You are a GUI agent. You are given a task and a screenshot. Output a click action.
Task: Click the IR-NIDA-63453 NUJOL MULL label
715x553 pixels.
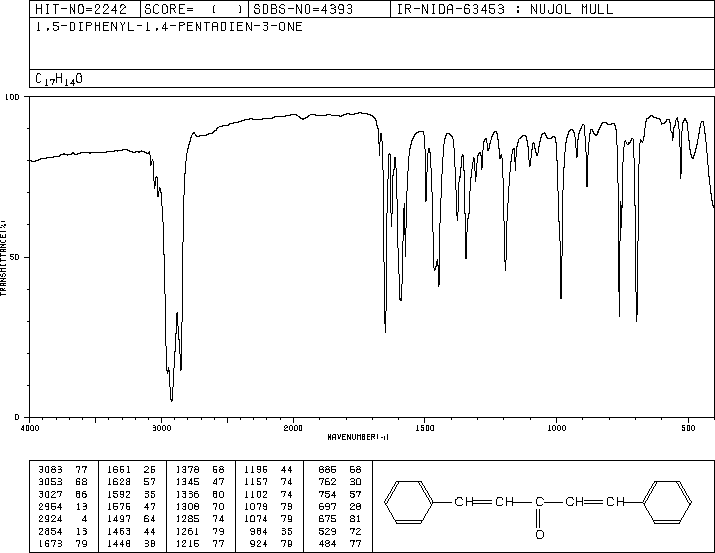pos(505,9)
